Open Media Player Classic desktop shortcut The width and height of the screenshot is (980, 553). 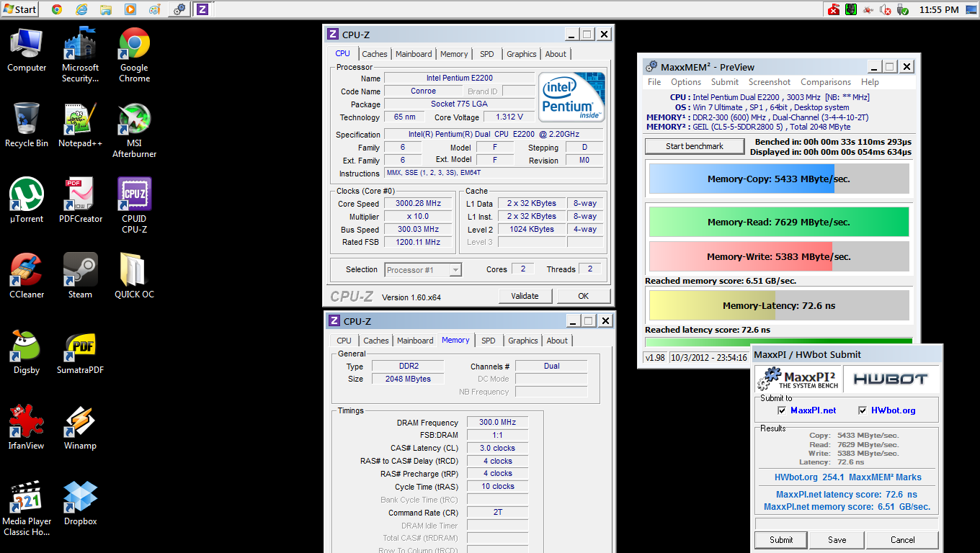coord(27,508)
